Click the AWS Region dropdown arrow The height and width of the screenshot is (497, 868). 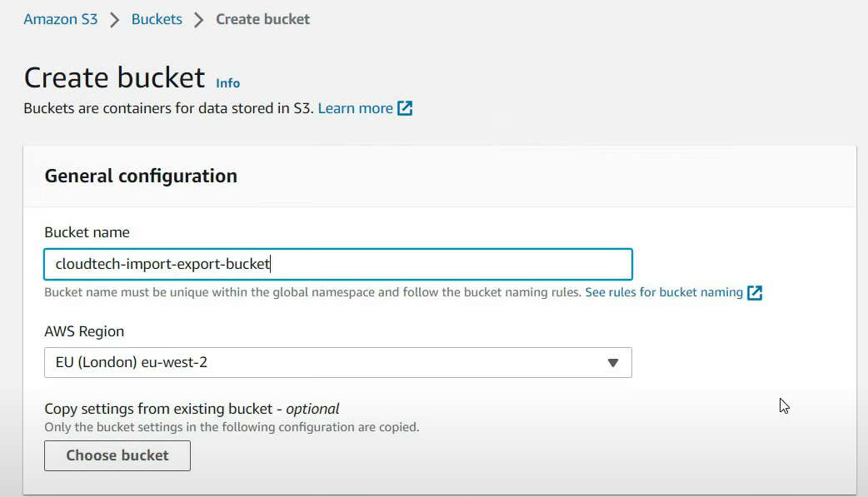click(613, 363)
